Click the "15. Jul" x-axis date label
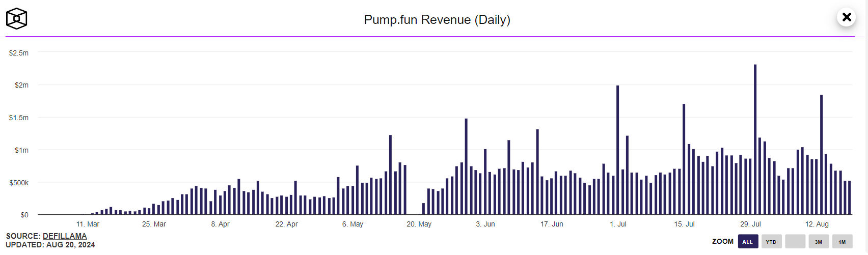This screenshot has width=868, height=255. [x=684, y=224]
